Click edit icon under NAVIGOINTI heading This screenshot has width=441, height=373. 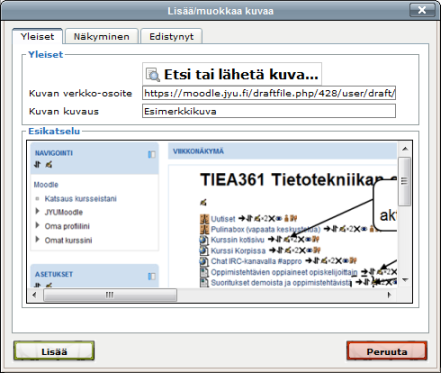tap(49, 164)
